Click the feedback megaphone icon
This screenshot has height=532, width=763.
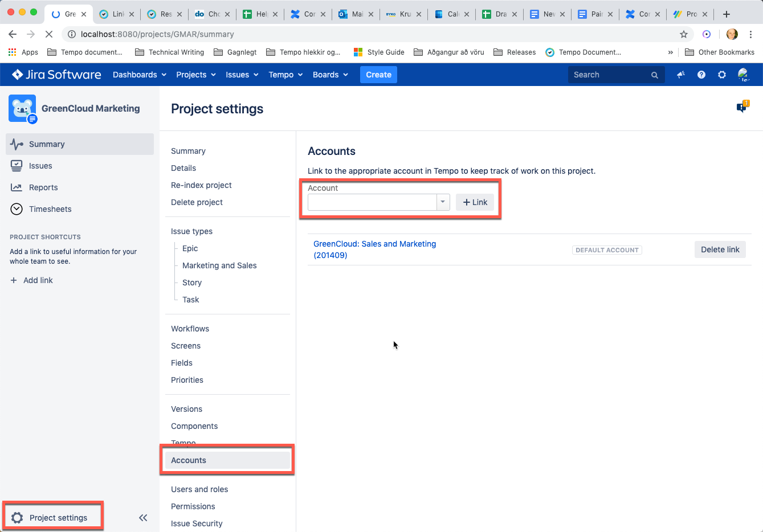(680, 75)
